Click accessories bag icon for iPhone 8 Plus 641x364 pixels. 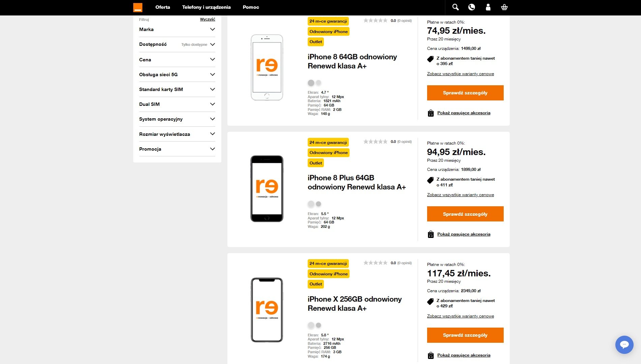point(431,234)
